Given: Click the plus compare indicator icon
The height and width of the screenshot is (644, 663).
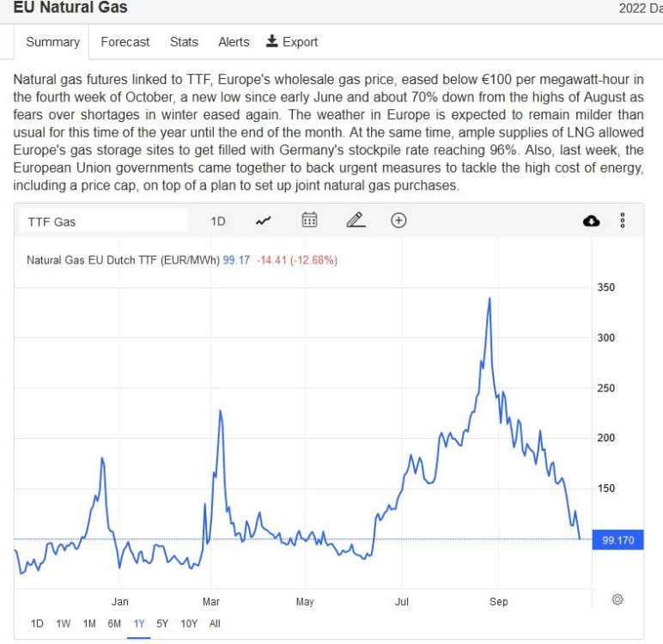Looking at the screenshot, I should [398, 221].
